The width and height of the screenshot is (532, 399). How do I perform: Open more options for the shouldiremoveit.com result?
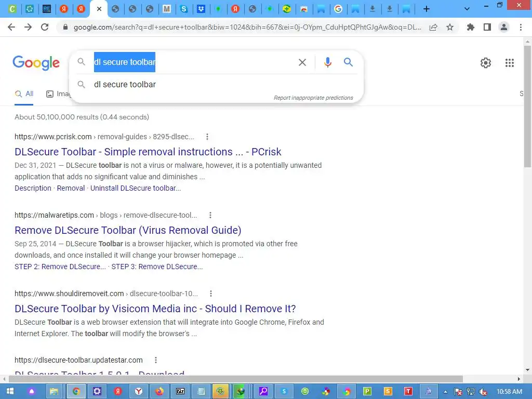[x=211, y=294]
